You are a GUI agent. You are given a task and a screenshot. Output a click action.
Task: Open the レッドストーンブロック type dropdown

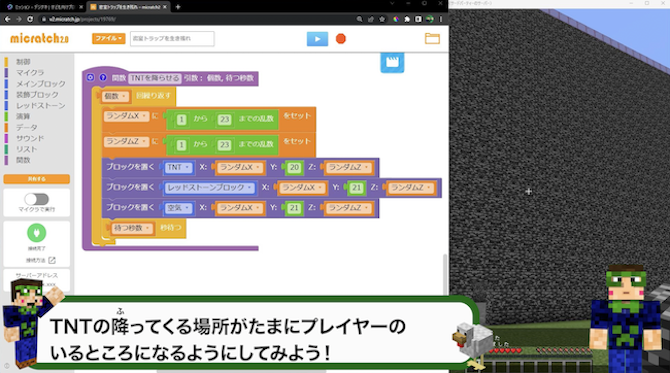(x=209, y=188)
